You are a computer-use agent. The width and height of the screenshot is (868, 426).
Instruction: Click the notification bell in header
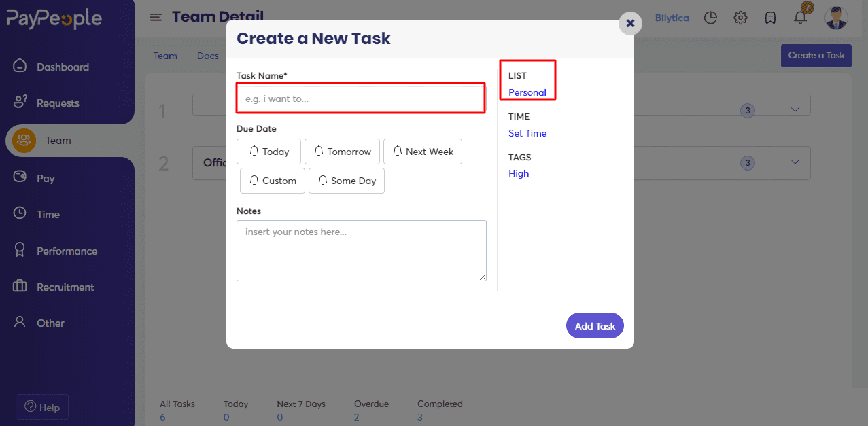pyautogui.click(x=801, y=18)
